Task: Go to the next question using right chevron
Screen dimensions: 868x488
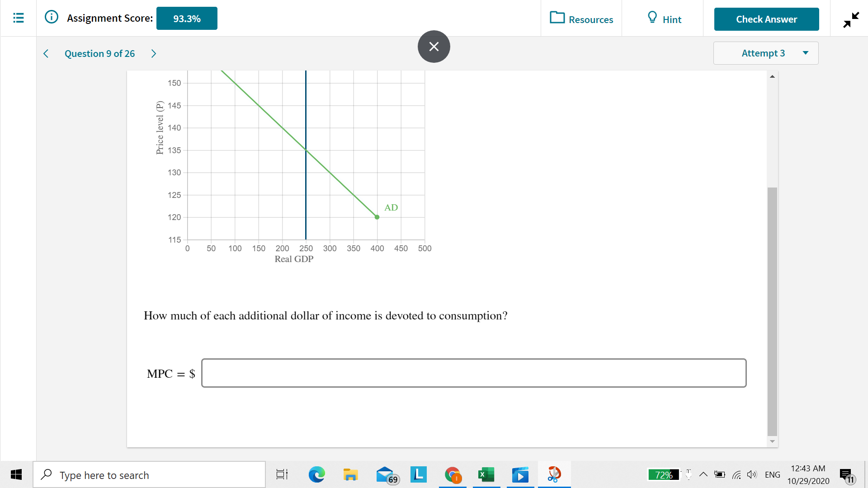Action: (x=154, y=53)
